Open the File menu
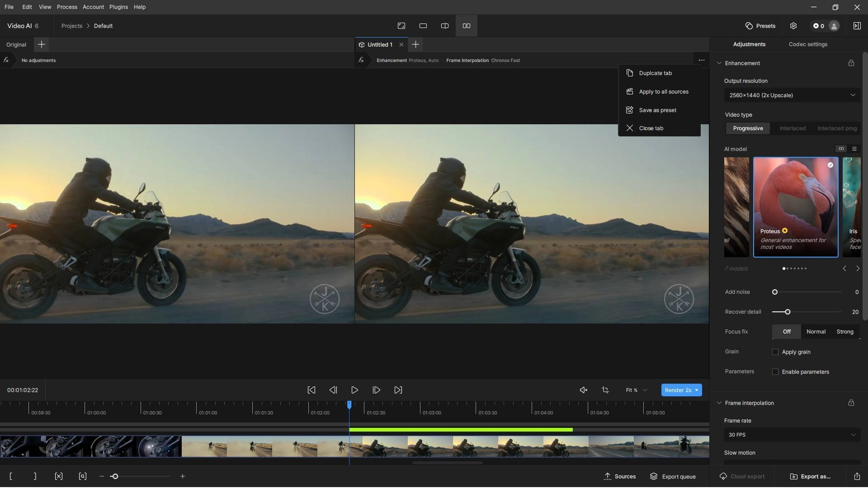Image resolution: width=868 pixels, height=488 pixels. pyautogui.click(x=9, y=7)
